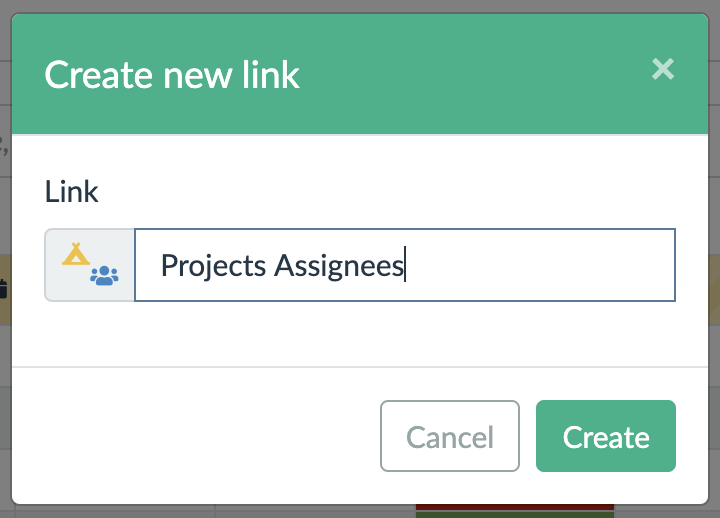720x518 pixels.
Task: Click the word Projects in the input
Action: 213,266
